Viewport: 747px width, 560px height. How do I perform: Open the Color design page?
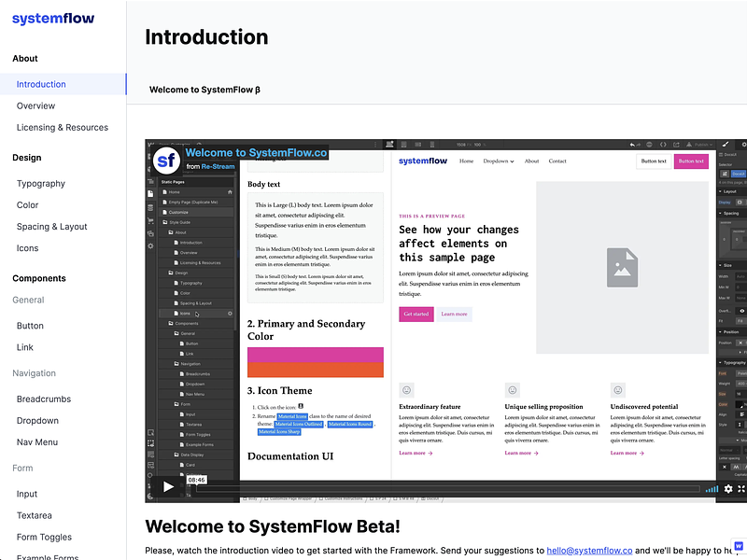pyautogui.click(x=28, y=205)
